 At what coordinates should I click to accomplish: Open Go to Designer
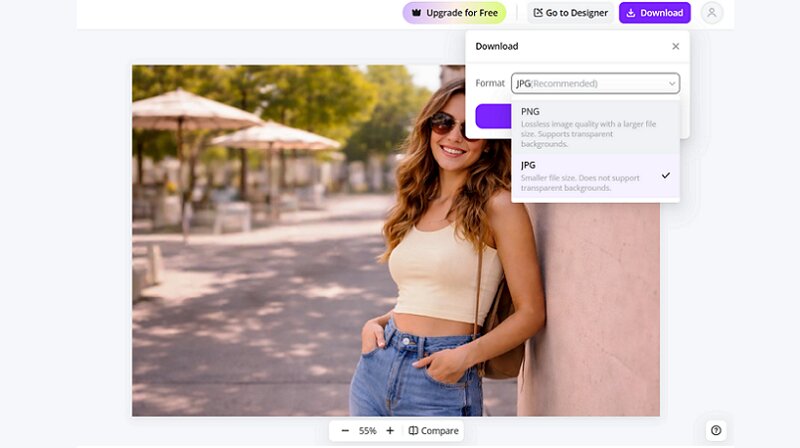tap(570, 13)
